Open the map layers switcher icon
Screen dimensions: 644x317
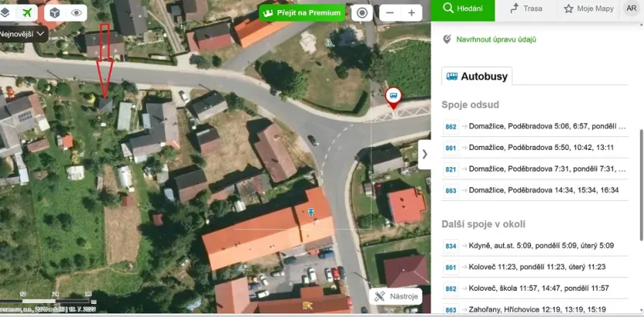pyautogui.click(x=5, y=13)
